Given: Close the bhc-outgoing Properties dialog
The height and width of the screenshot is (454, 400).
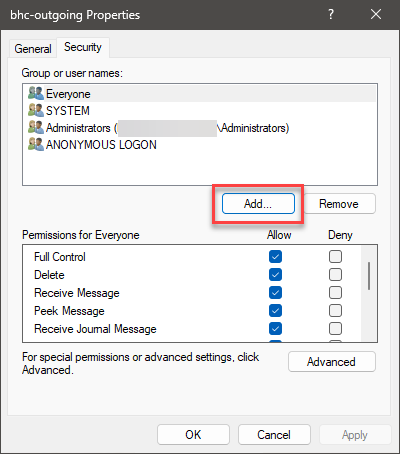Looking at the screenshot, I should [x=376, y=14].
